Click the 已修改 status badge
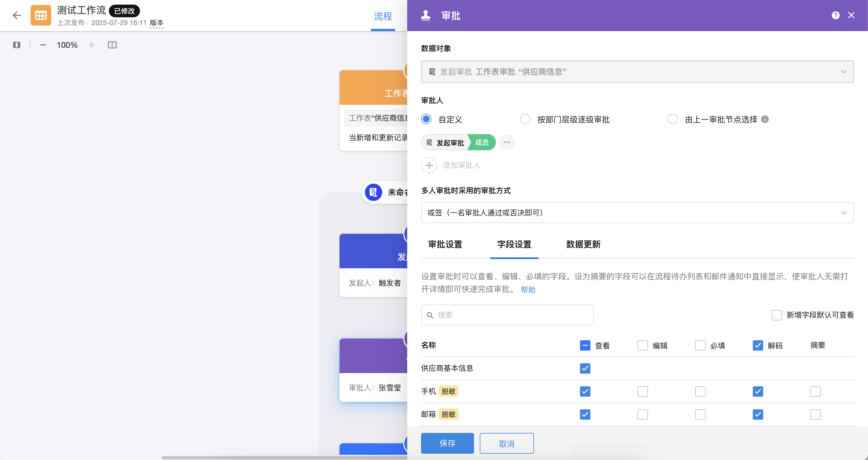The height and width of the screenshot is (460, 868). pos(124,11)
